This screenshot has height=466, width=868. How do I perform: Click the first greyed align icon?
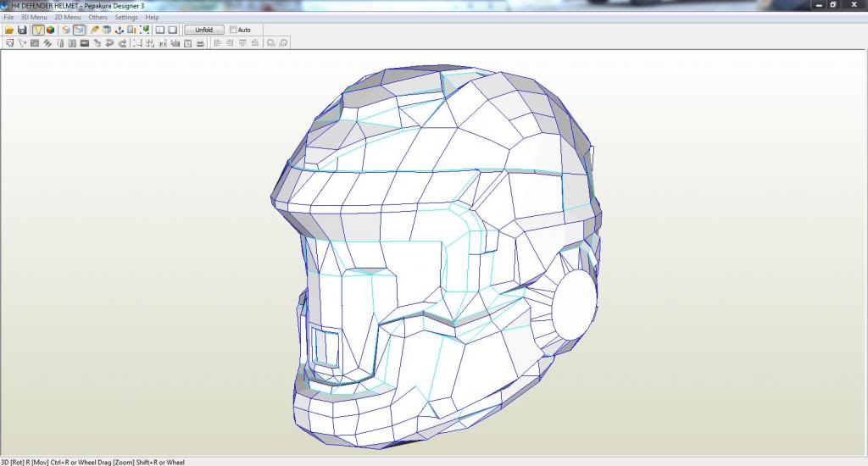point(217,43)
